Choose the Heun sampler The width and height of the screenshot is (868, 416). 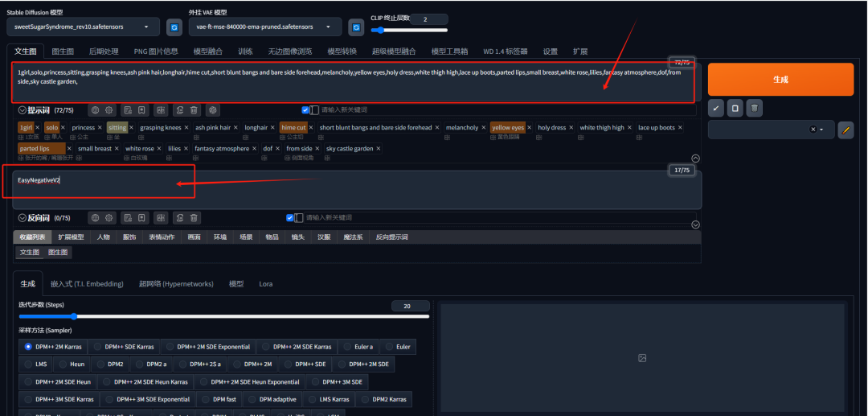(72, 365)
